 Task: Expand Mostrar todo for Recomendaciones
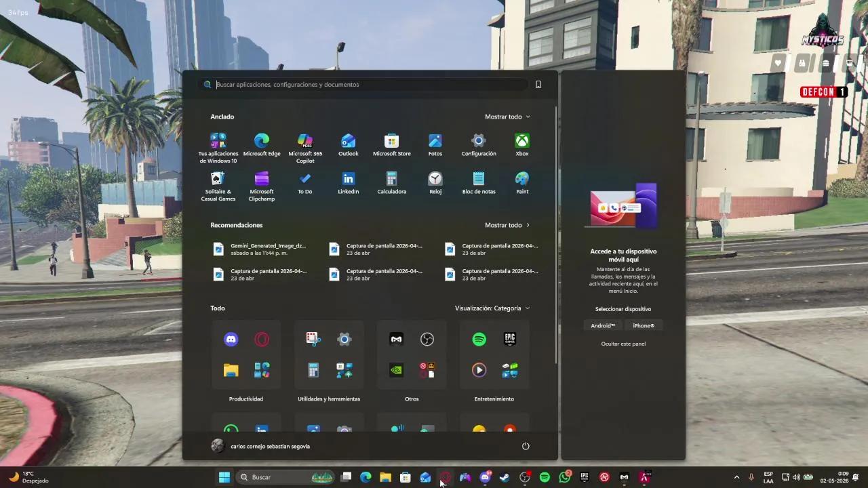507,225
